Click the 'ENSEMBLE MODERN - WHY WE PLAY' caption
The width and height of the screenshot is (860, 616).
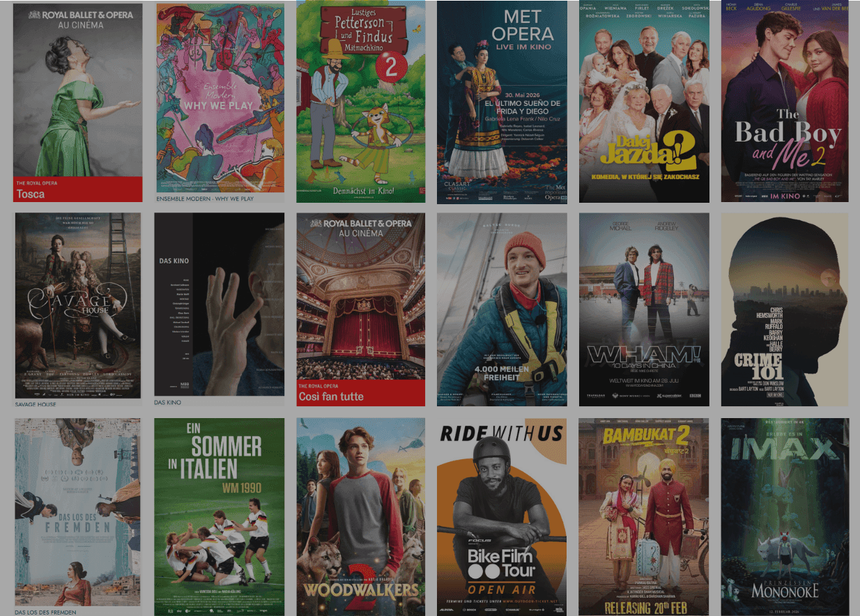[x=205, y=199]
